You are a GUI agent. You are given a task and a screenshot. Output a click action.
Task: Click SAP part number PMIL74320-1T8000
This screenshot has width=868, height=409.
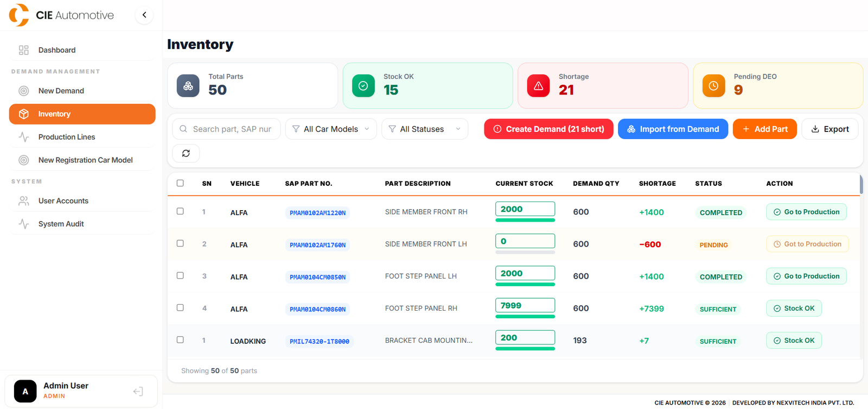320,341
